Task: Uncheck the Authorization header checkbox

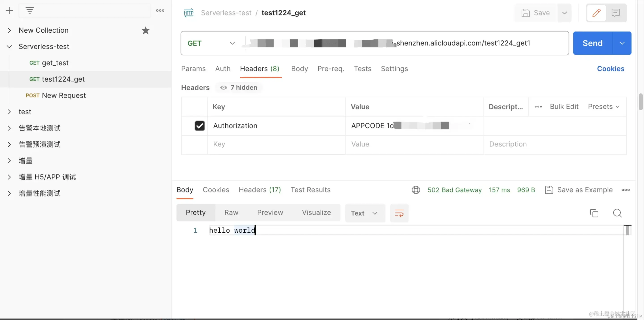Action: pyautogui.click(x=199, y=126)
